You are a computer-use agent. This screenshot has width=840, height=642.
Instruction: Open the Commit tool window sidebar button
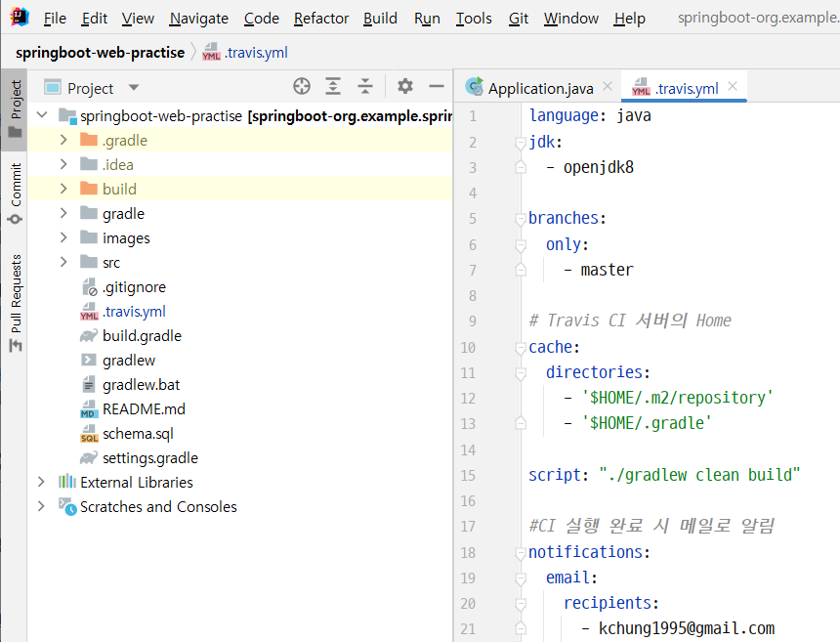coord(15,194)
